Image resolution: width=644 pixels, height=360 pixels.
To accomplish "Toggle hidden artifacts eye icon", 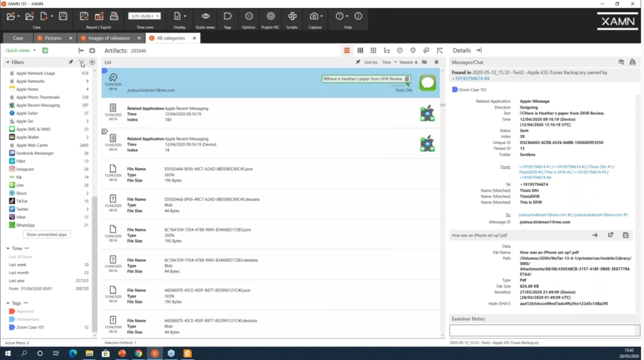I will (x=425, y=62).
